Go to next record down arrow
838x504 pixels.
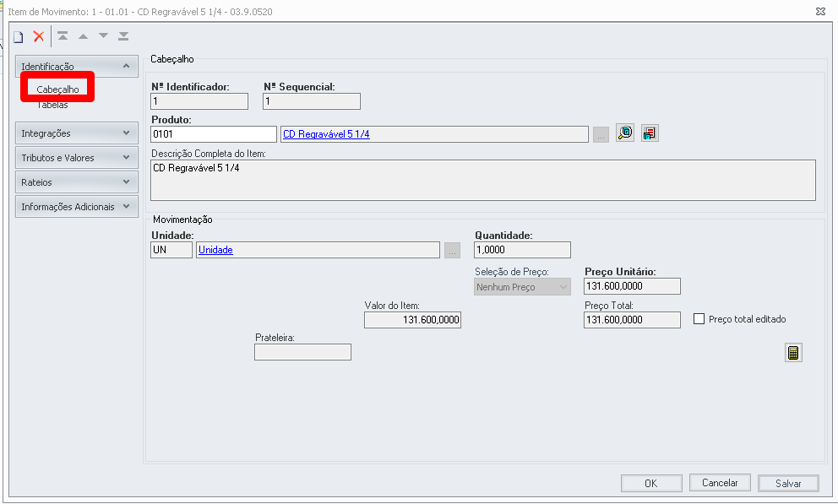pyautogui.click(x=103, y=35)
